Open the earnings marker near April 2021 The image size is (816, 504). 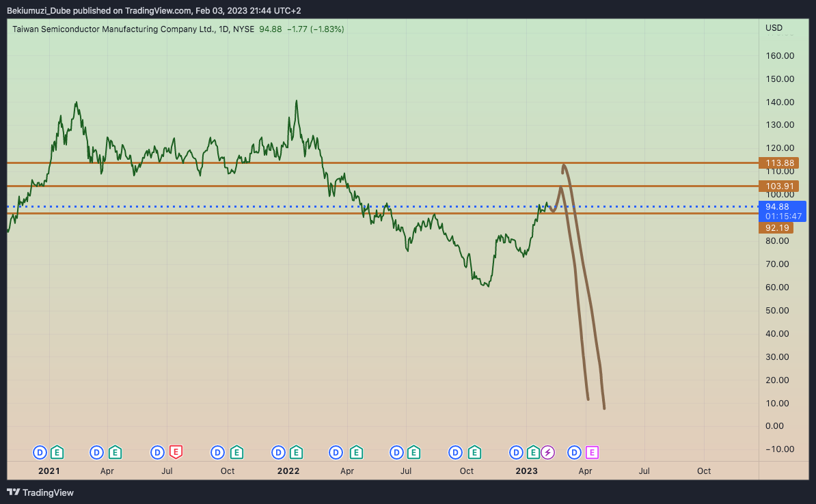click(115, 453)
